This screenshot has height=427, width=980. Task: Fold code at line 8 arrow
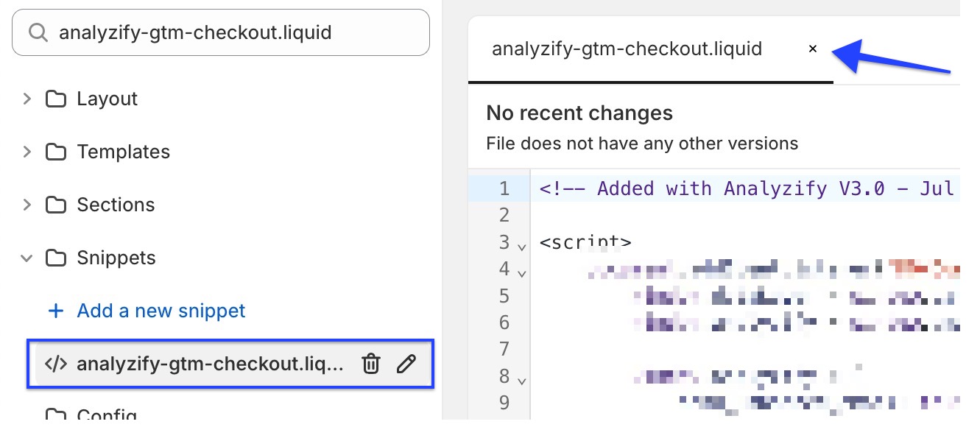522,382
